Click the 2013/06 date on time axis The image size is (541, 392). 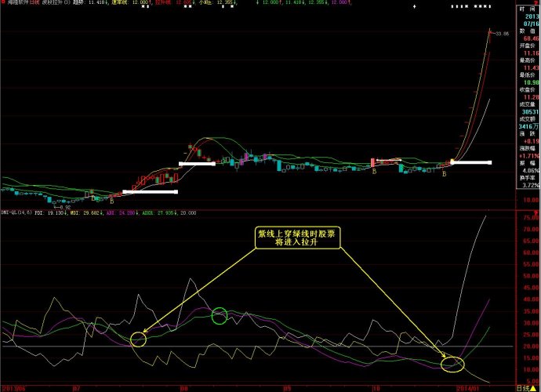coord(13,389)
